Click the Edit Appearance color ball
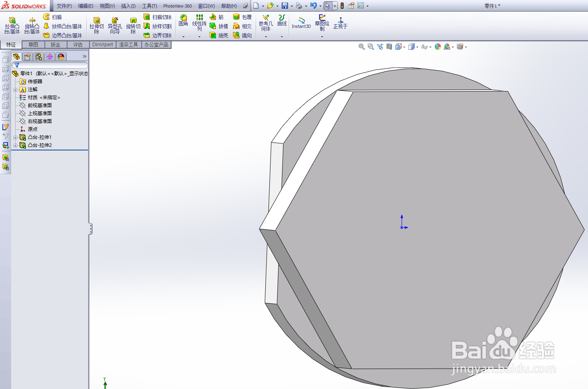 (438, 47)
